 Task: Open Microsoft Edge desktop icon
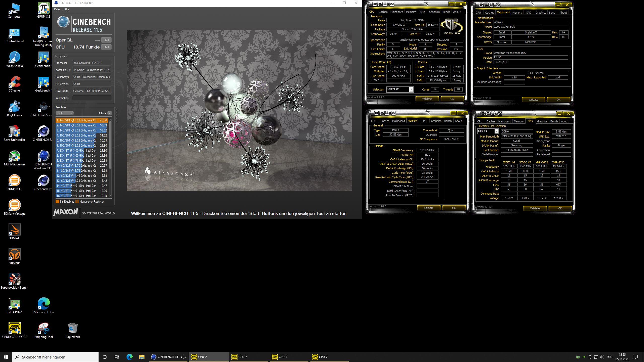click(44, 306)
